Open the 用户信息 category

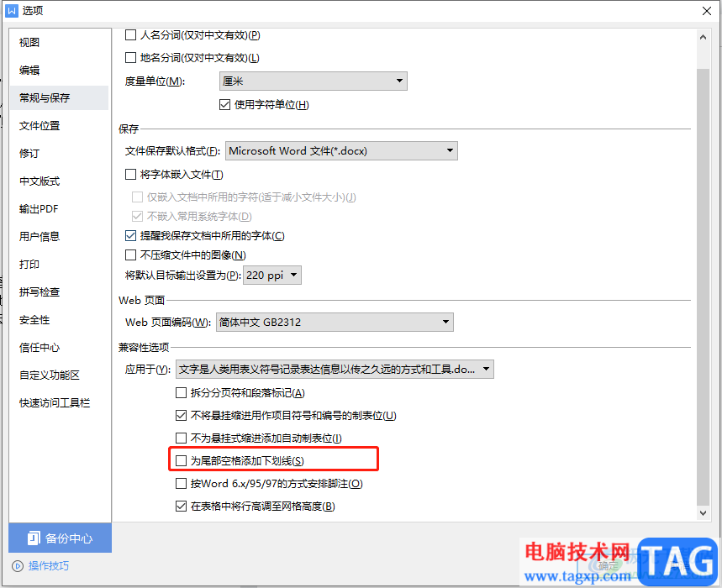pos(40,237)
